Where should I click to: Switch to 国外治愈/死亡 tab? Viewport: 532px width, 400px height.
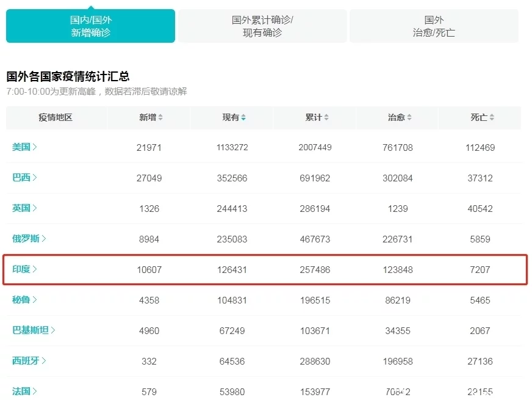pos(434,26)
